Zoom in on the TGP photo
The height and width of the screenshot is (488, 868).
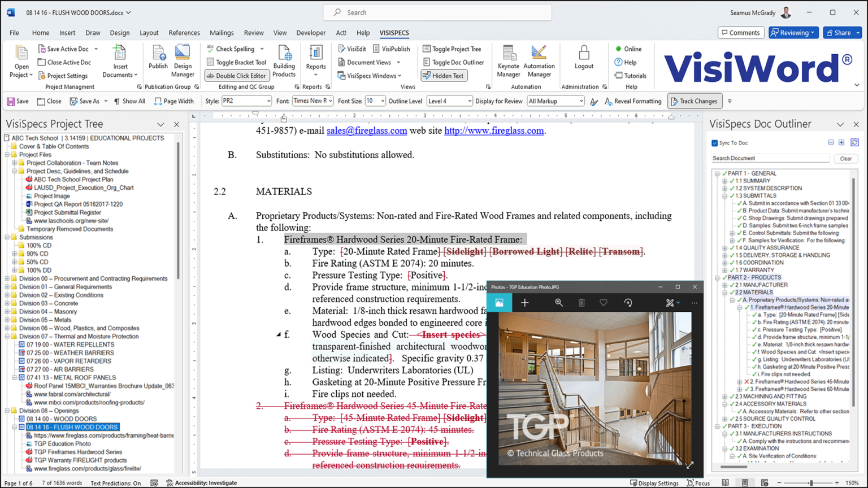point(558,303)
